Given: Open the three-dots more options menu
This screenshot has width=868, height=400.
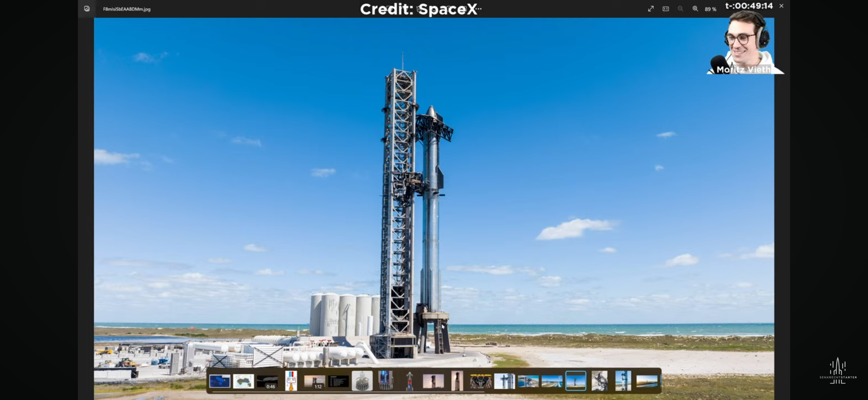Looking at the screenshot, I should (479, 9).
